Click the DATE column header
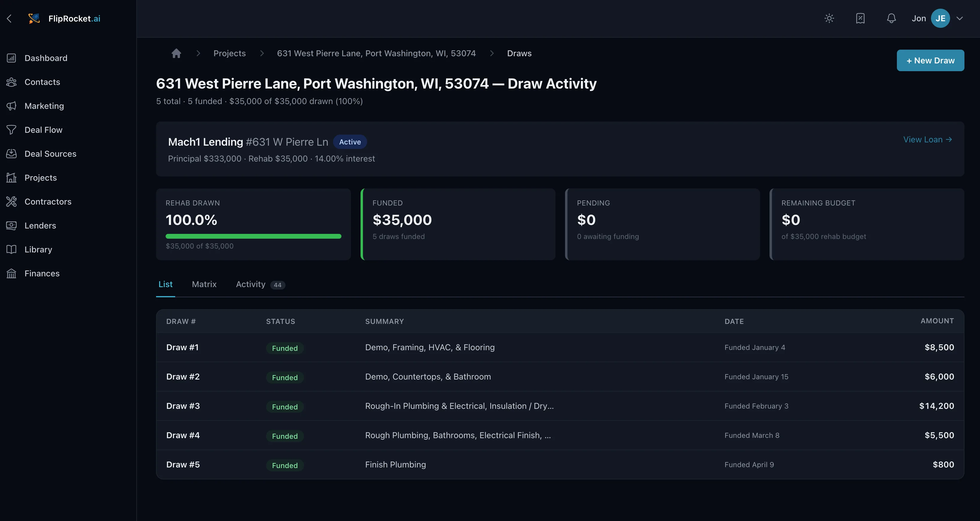 [734, 322]
